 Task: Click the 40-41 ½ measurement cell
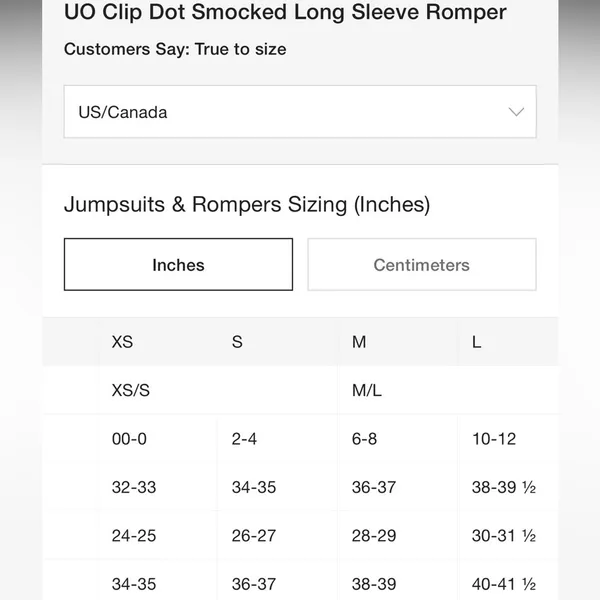tap(504, 584)
